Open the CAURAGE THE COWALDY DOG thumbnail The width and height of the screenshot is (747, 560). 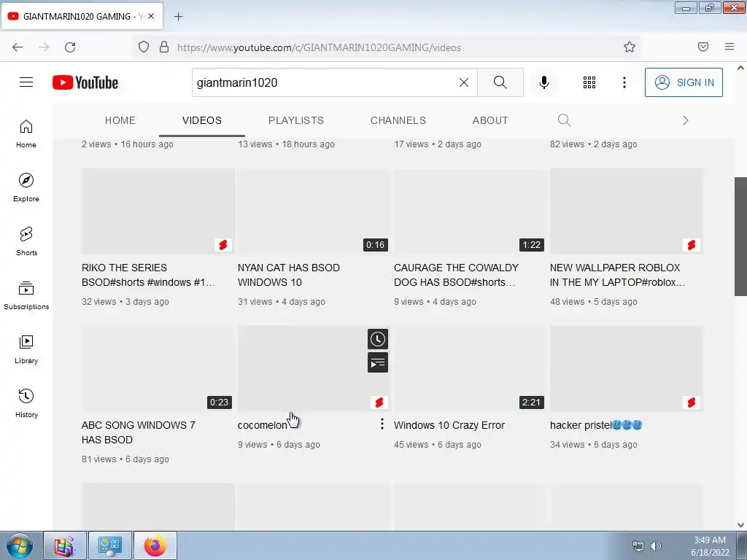tap(471, 211)
